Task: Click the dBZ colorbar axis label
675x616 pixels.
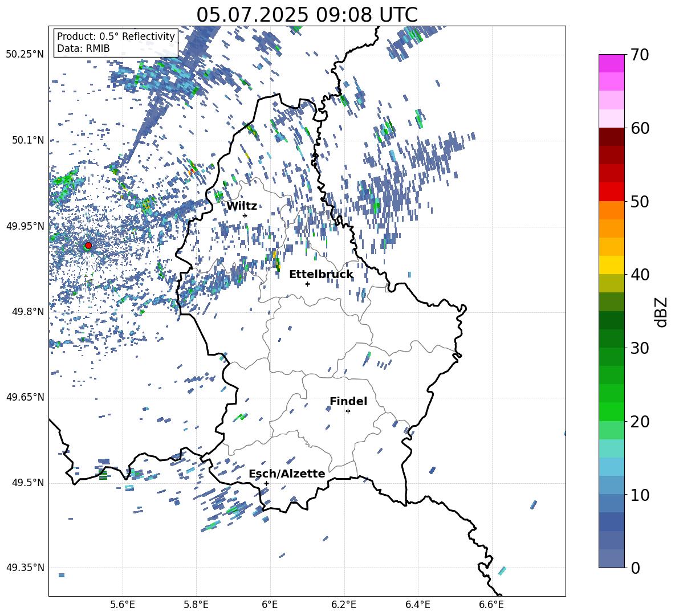Action: click(662, 312)
